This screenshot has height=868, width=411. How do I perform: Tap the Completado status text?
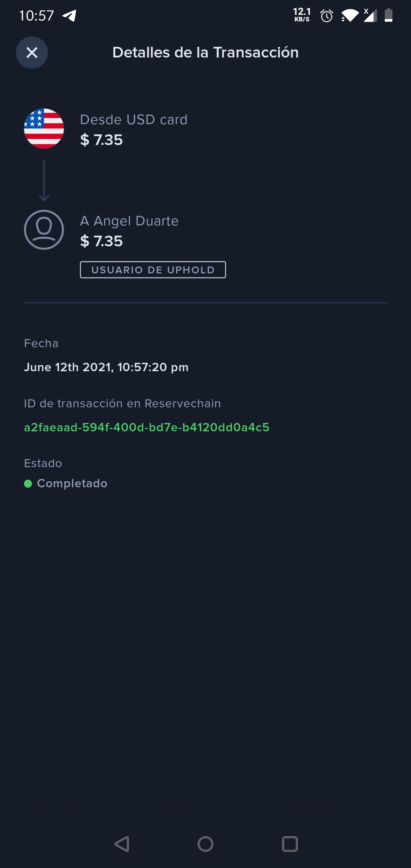[72, 483]
